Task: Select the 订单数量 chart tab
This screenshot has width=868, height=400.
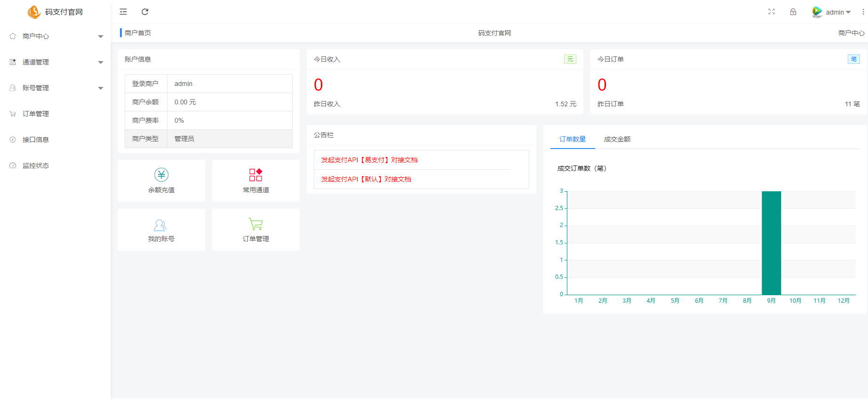Action: 573,139
